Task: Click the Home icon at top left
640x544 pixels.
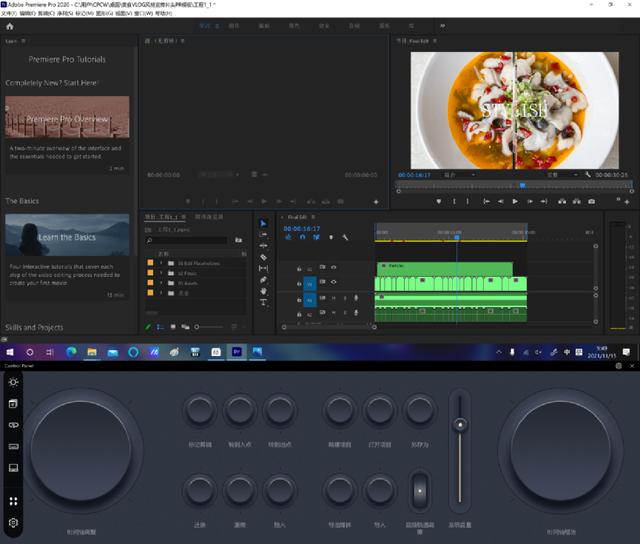Action: click(x=9, y=26)
